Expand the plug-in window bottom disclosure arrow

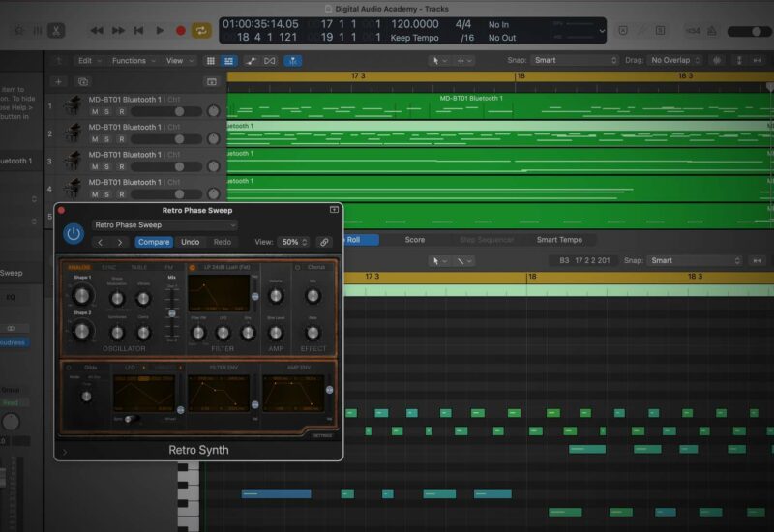point(65,452)
